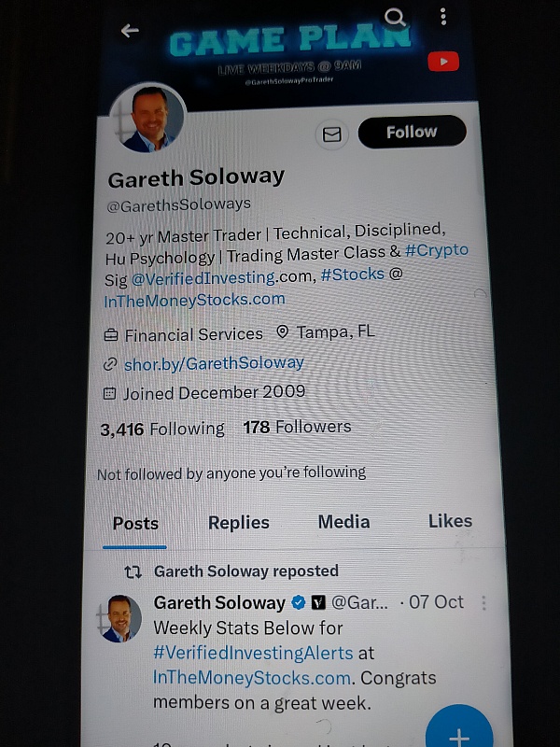Viewport: 560px width, 747px height.
Task: Tap the @VerifiedInvesting mention
Action: coord(203,277)
